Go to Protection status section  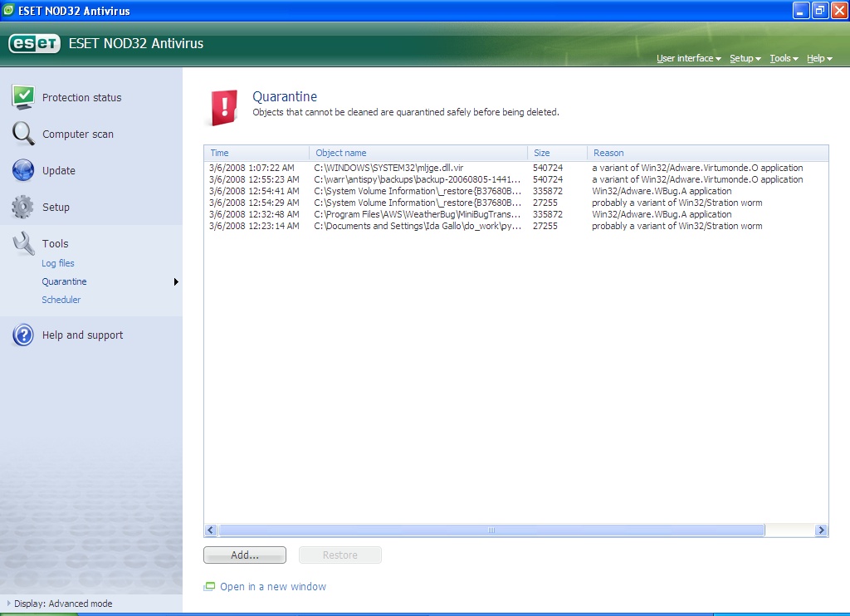click(82, 98)
